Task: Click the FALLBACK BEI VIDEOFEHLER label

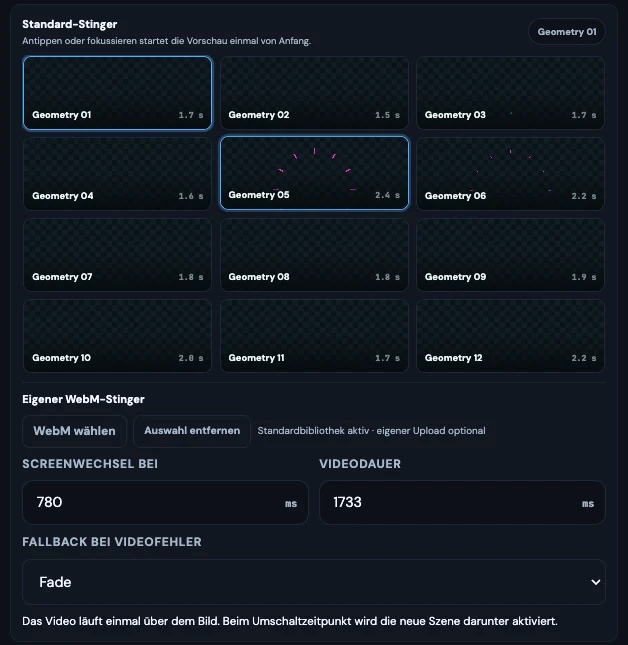Action: click(112, 542)
